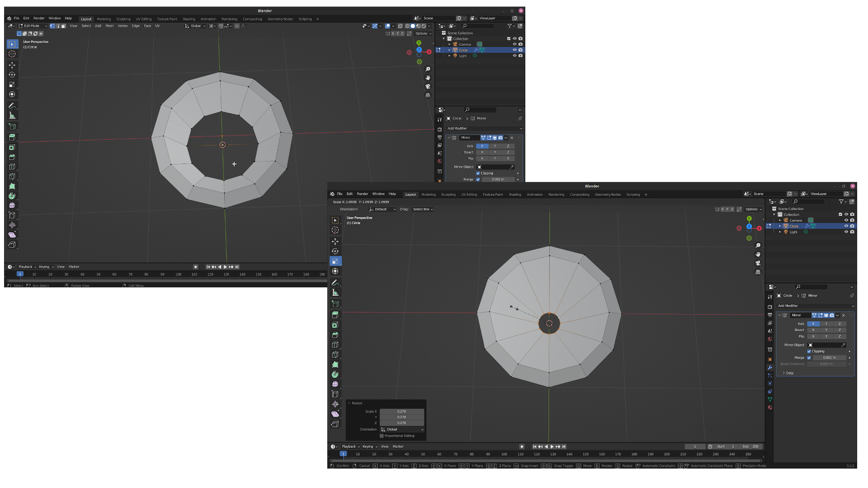Open Mesh menu in back window header

pyautogui.click(x=109, y=26)
